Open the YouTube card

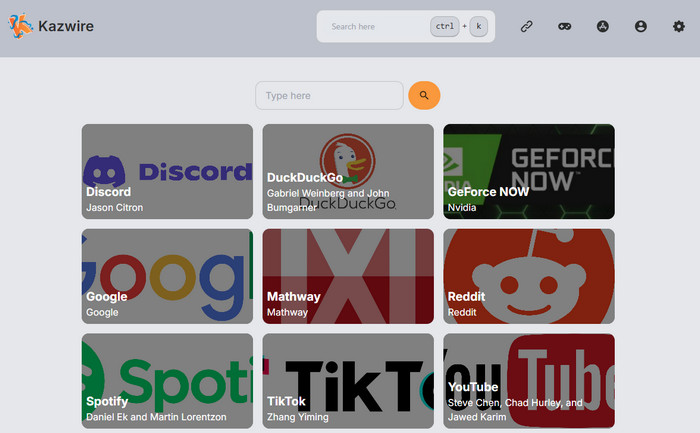[x=529, y=381]
